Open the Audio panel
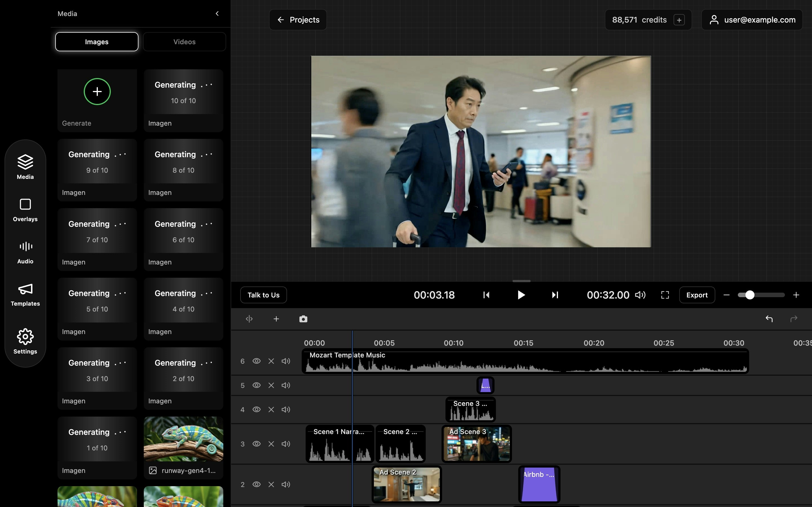This screenshot has width=812, height=507. [x=25, y=252]
